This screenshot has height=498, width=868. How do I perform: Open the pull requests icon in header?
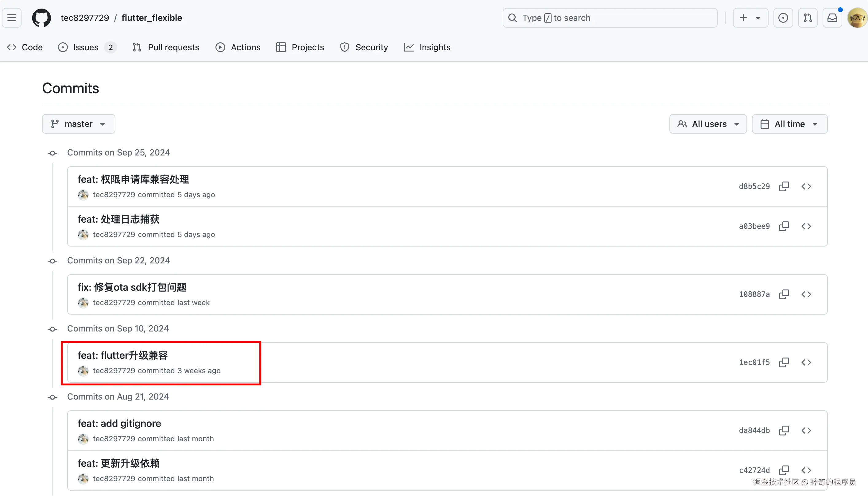808,18
